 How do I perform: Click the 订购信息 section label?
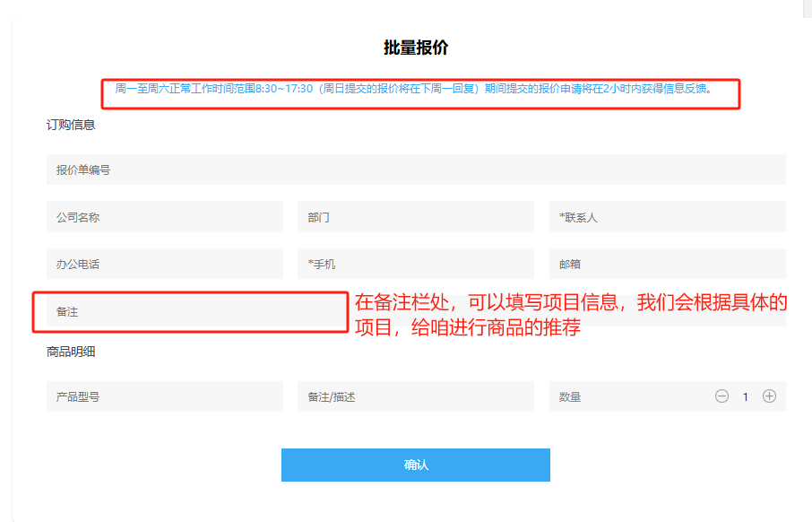pos(71,125)
